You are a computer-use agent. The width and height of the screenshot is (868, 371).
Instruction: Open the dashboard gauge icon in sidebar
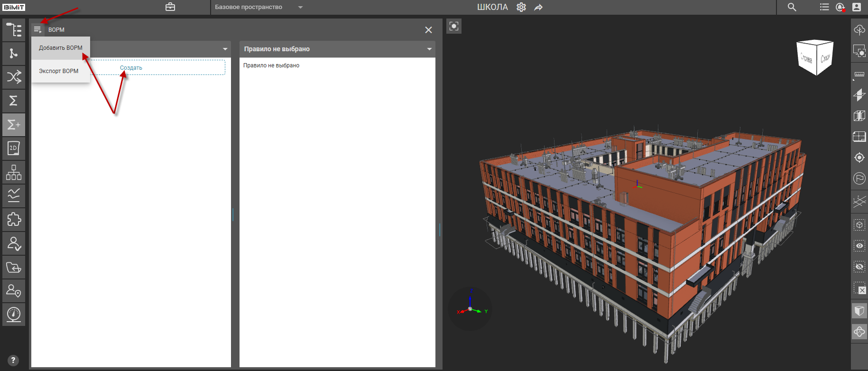tap(14, 314)
